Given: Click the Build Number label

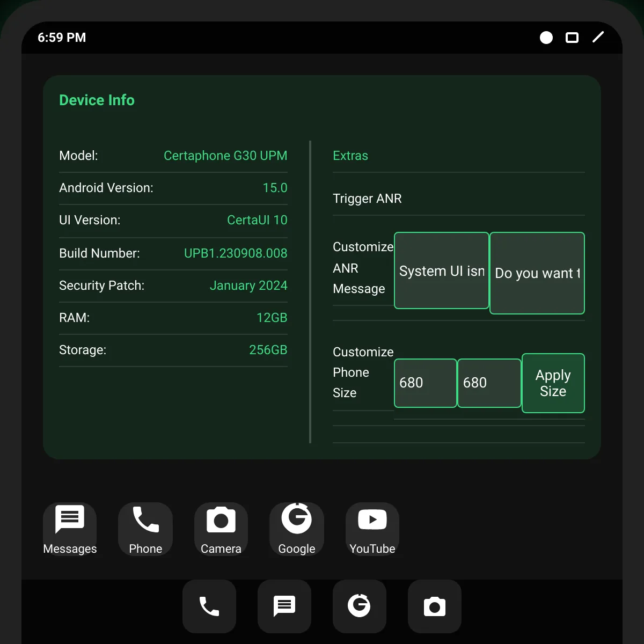Looking at the screenshot, I should (99, 253).
